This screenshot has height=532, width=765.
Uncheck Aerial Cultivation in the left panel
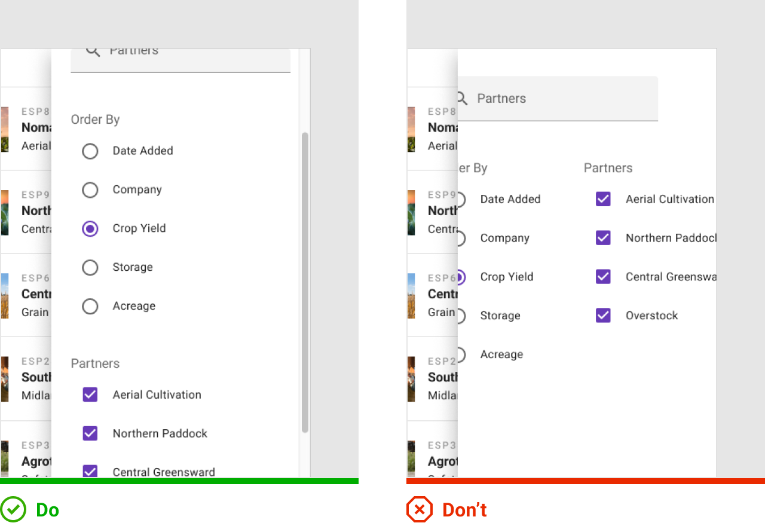(90, 395)
